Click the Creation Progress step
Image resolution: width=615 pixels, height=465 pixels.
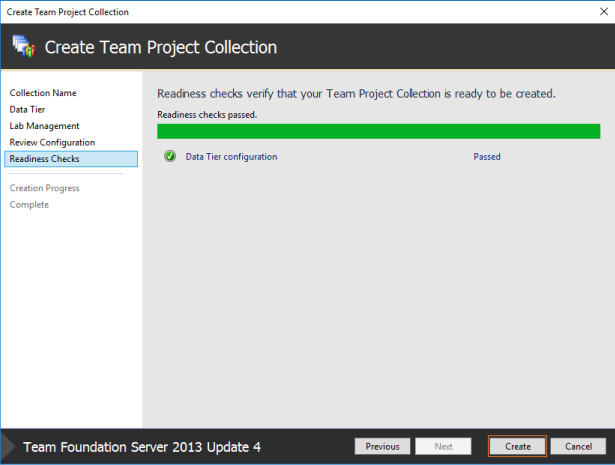[x=44, y=188]
